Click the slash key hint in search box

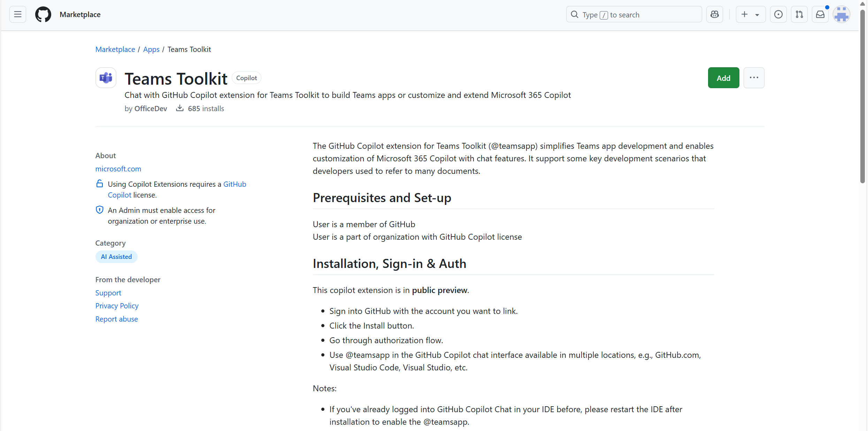(x=604, y=15)
